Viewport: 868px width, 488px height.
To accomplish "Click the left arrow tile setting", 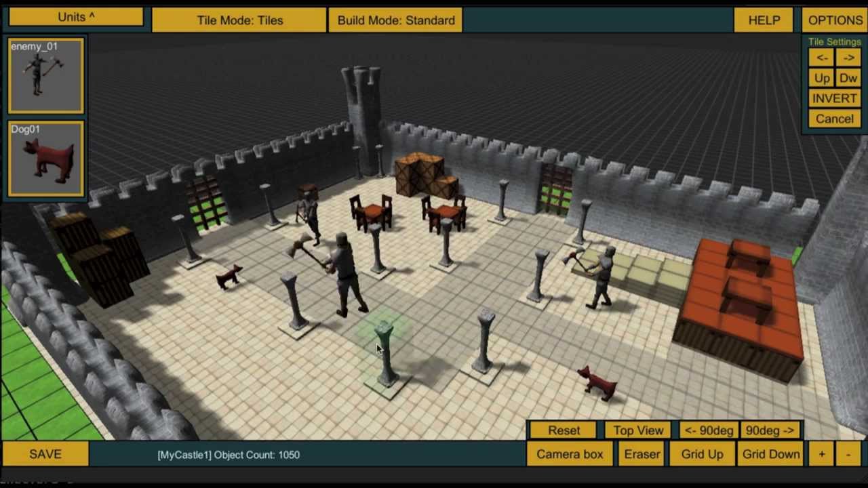I will tap(821, 58).
